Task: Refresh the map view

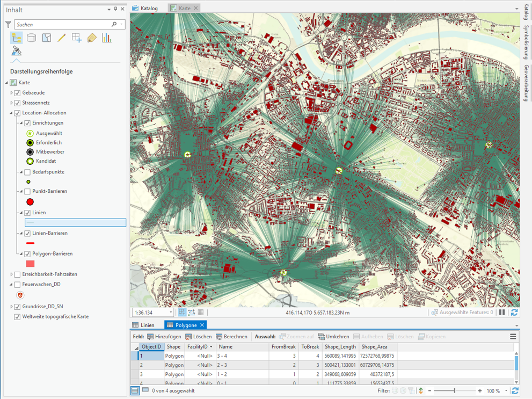Action: [x=514, y=312]
